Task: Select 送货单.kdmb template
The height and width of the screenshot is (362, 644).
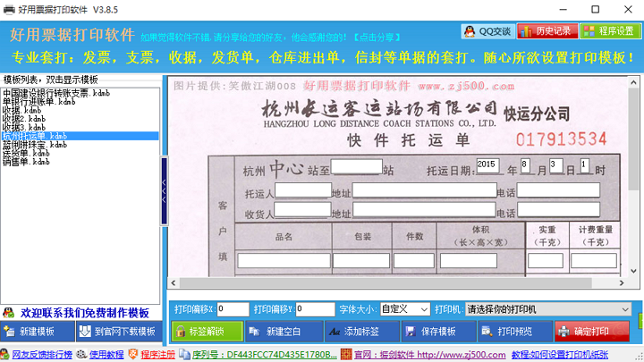Action: coord(80,153)
